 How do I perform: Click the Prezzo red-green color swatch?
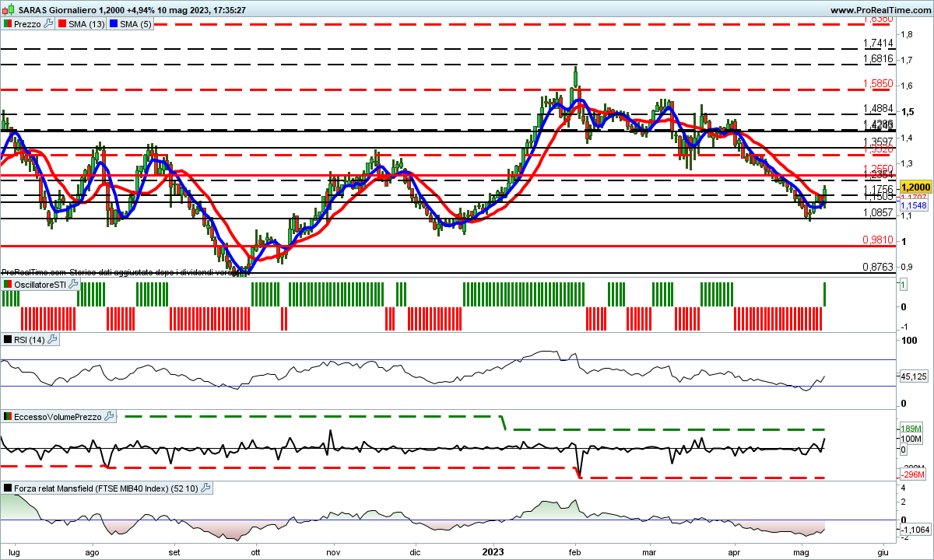[x=8, y=24]
